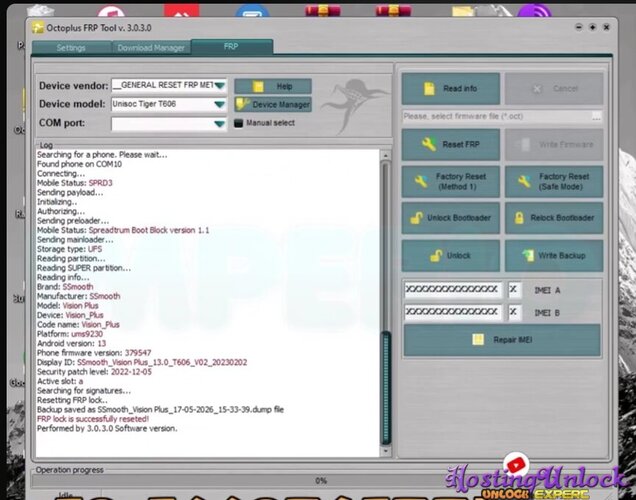Click the firmware file browse ellipsis button
The width and height of the screenshot is (636, 500).
point(596,117)
